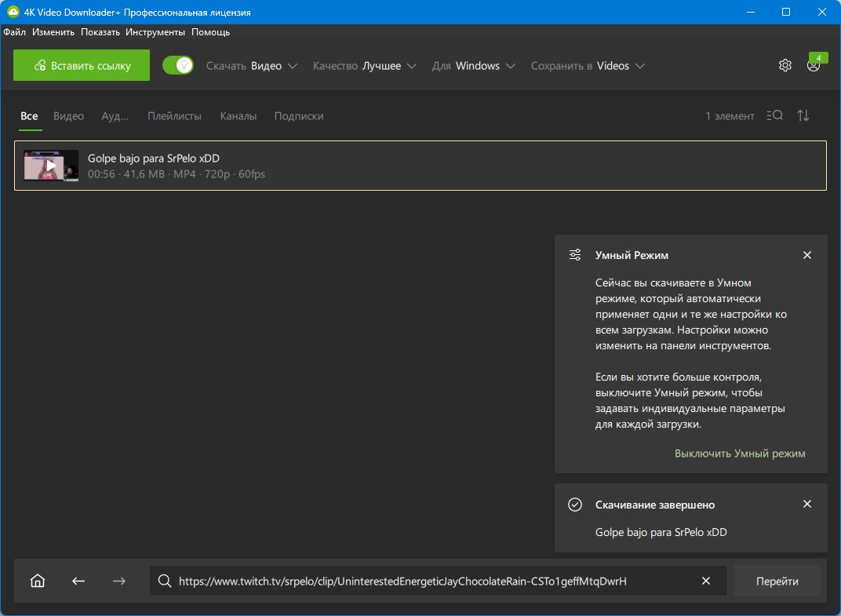Clear the URL field with X
The image size is (841, 616).
[x=706, y=581]
